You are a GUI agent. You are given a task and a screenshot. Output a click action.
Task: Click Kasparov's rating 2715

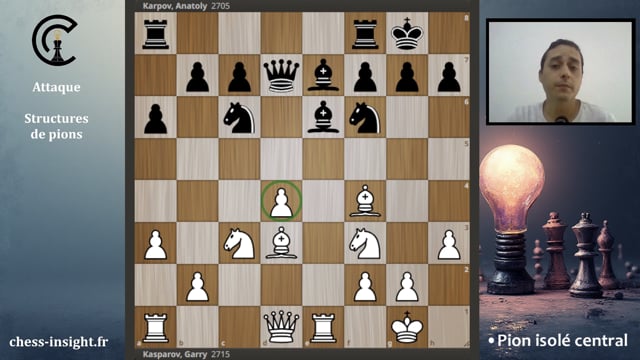pos(220,354)
